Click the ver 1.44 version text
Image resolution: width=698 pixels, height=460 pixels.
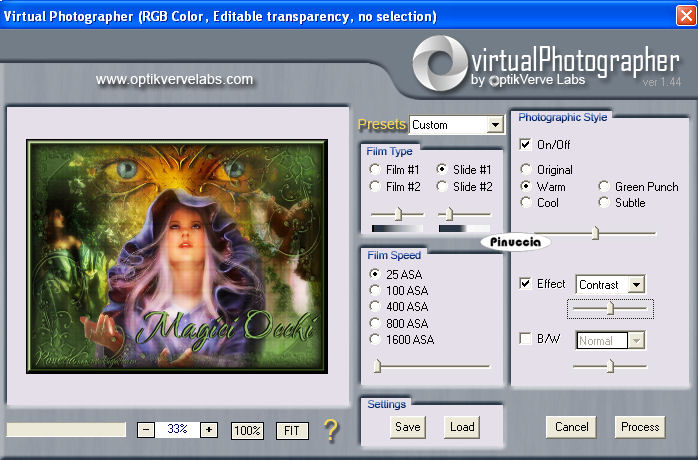[661, 82]
